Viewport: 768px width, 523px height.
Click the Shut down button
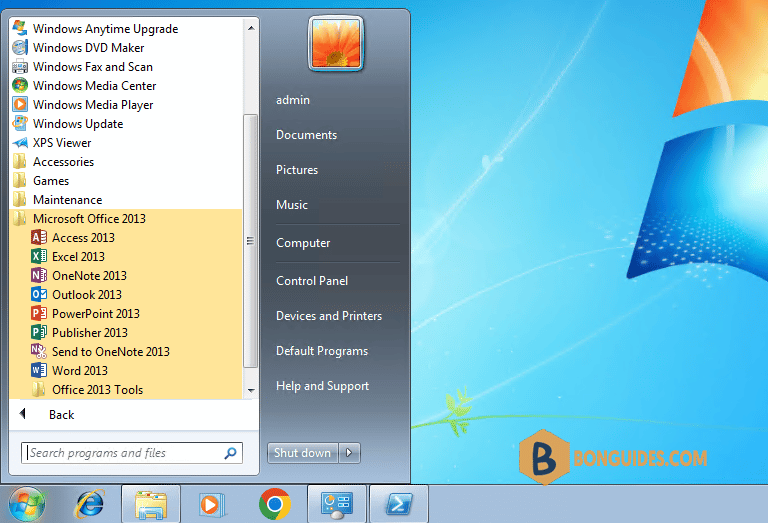pyautogui.click(x=303, y=453)
